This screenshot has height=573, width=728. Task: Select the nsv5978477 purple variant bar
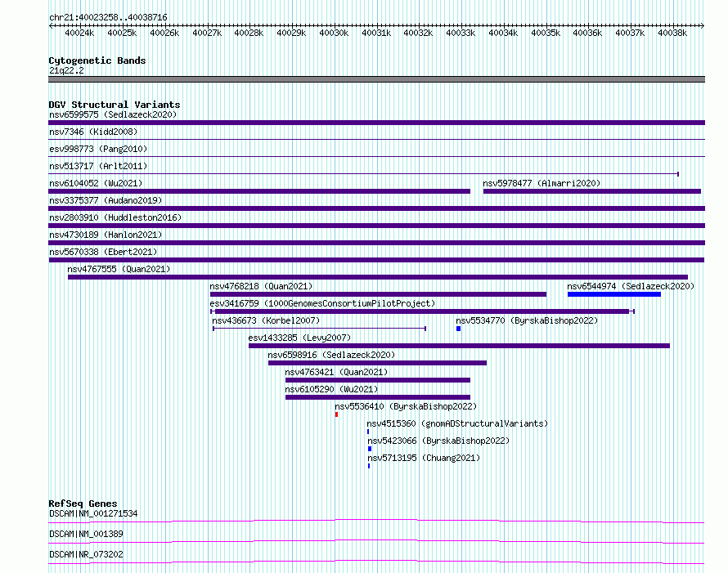[592, 191]
